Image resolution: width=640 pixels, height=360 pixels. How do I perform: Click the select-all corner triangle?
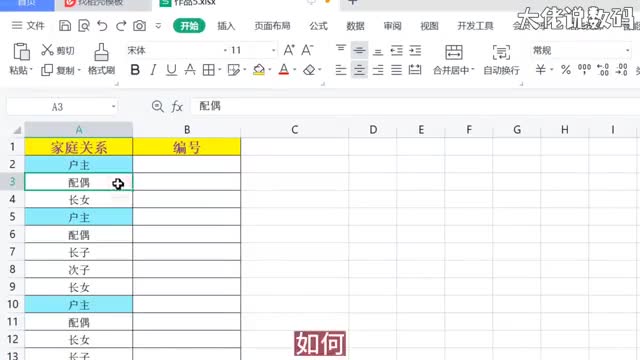coord(17,130)
